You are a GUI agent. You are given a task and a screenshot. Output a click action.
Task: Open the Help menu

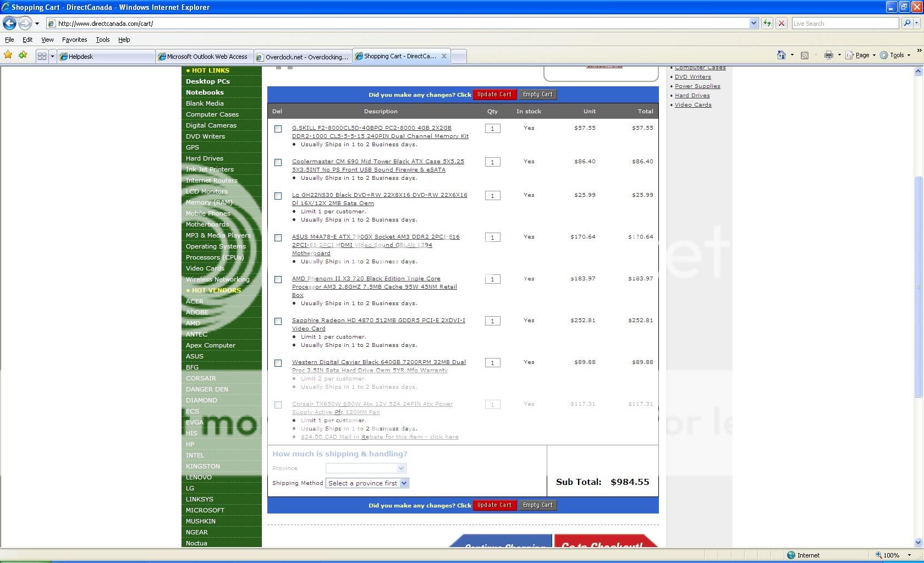click(x=124, y=40)
